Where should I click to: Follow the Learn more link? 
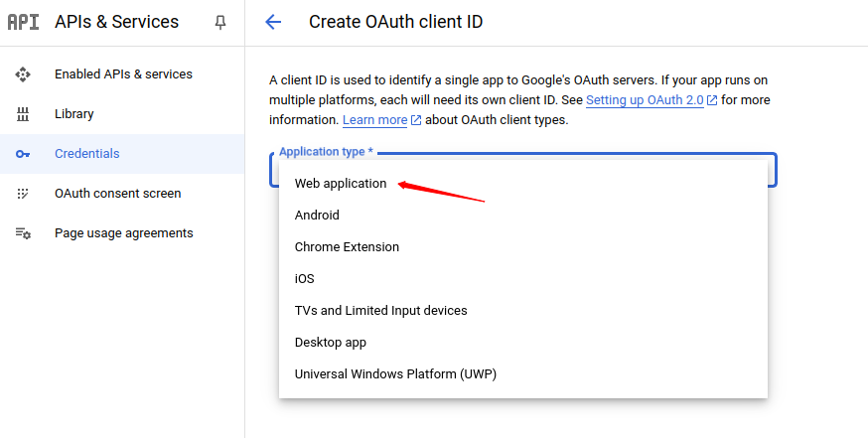[374, 120]
